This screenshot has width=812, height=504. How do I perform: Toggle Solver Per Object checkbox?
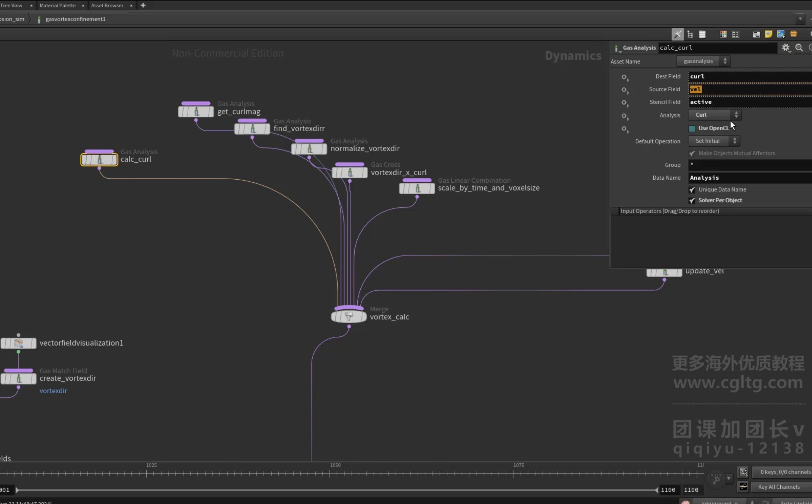(x=692, y=200)
